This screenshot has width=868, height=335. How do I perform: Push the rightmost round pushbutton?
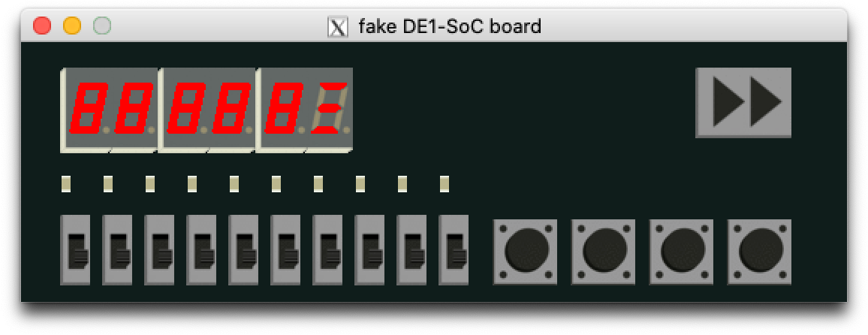(759, 252)
